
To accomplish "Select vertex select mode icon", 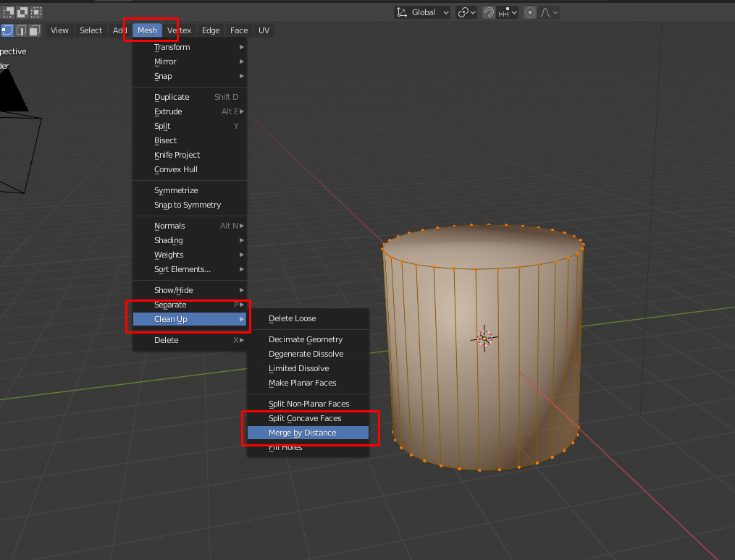I will tap(7, 30).
